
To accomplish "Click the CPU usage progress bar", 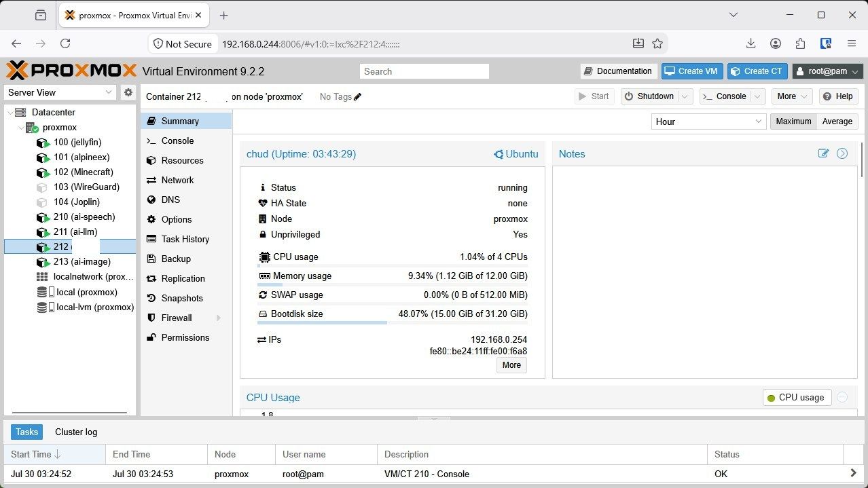I will (x=393, y=266).
